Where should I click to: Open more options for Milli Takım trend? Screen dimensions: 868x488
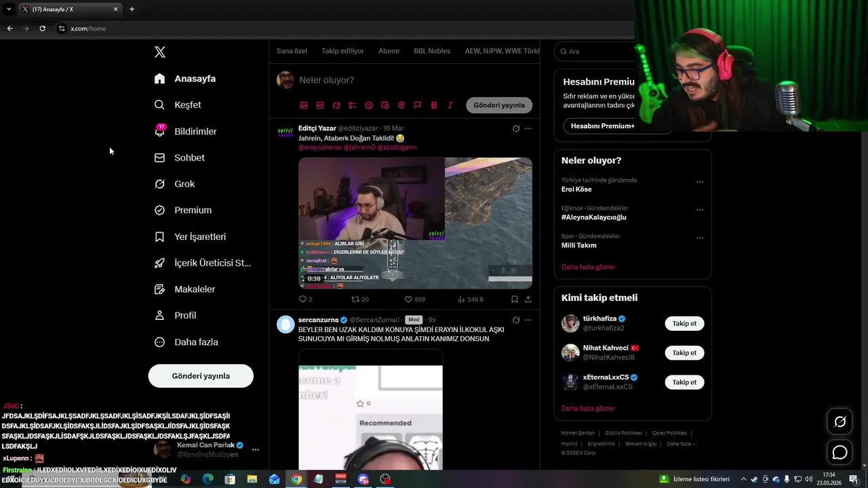[x=700, y=238]
